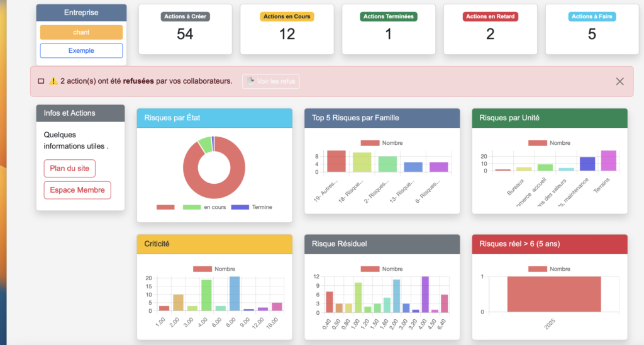Click the 2.00 light blue bar in Risque Résiduel
This screenshot has height=345, width=644.
(x=396, y=296)
